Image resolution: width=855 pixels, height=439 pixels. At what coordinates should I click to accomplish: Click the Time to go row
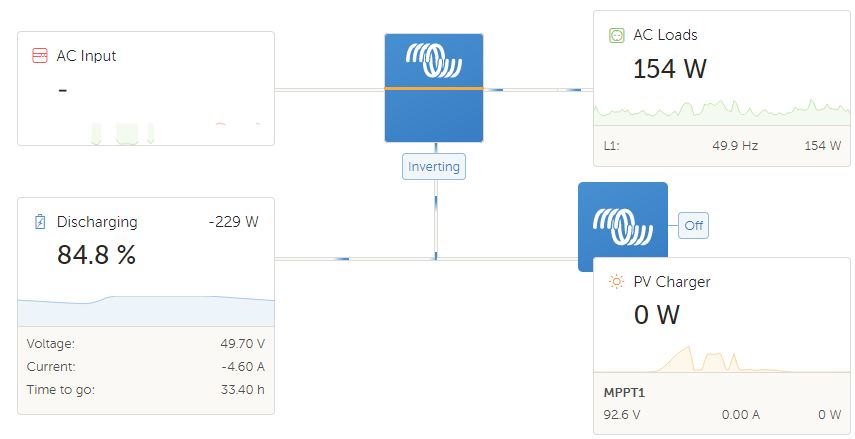coord(146,389)
